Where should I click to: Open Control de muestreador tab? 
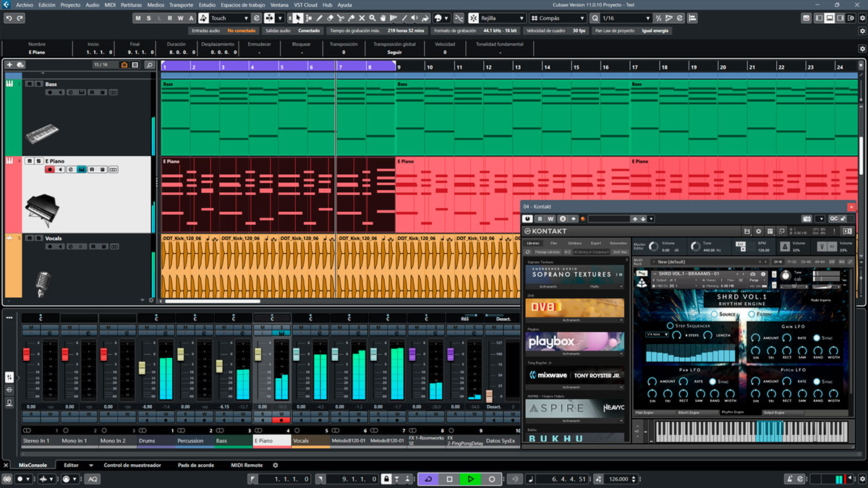coord(132,466)
